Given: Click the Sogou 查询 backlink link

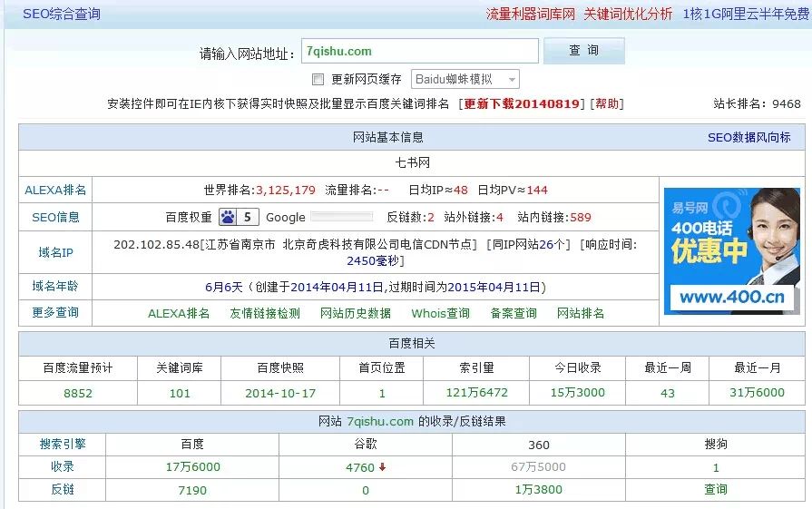Looking at the screenshot, I should 716,489.
